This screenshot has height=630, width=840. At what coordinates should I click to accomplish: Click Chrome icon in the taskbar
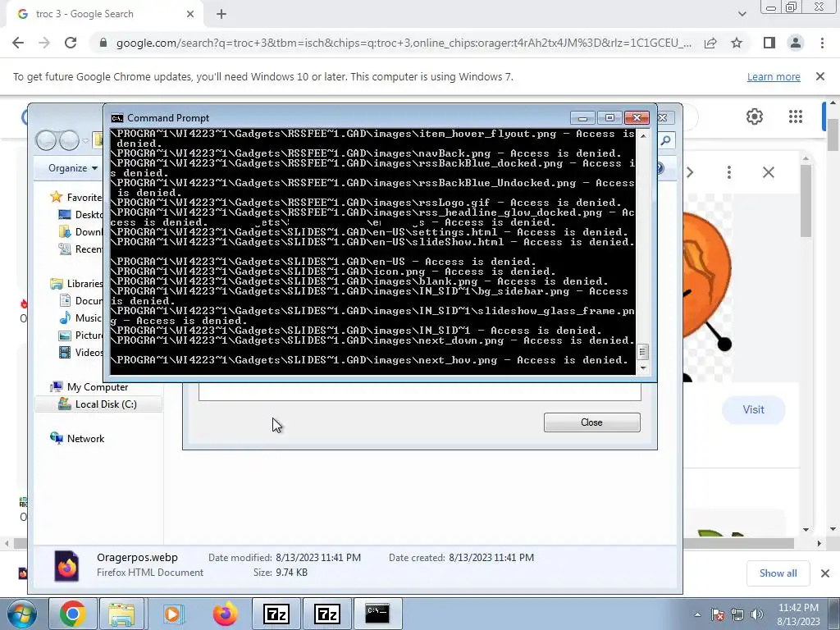tap(73, 614)
